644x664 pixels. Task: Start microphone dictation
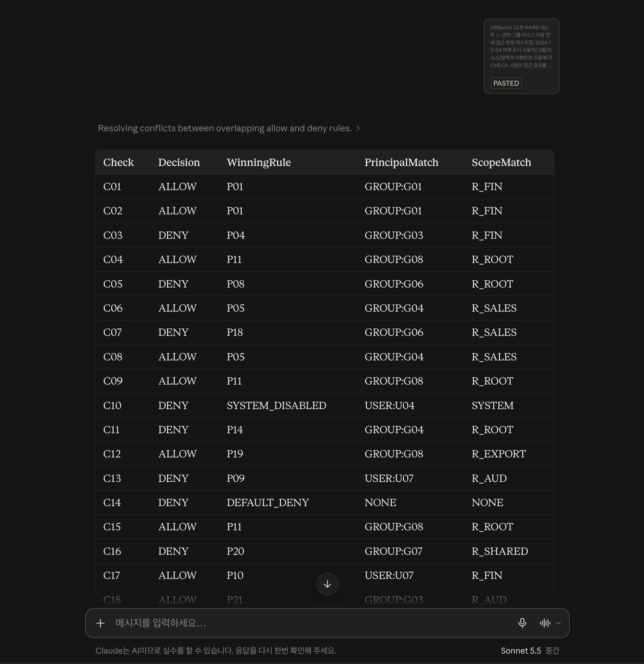[x=522, y=623]
